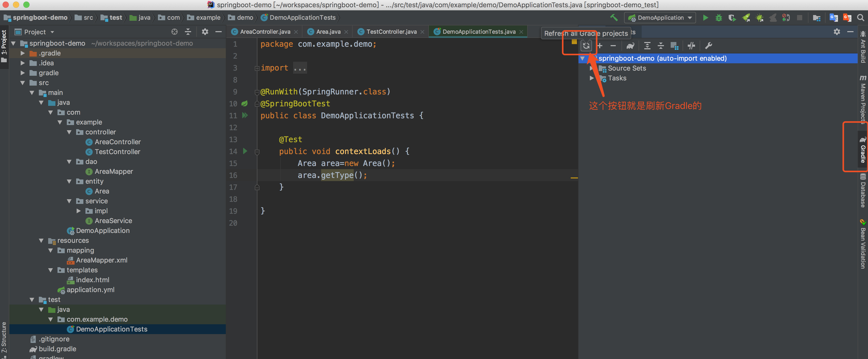Click the Execute Gradle Task elephant icon
This screenshot has width=868, height=359.
tap(630, 45)
